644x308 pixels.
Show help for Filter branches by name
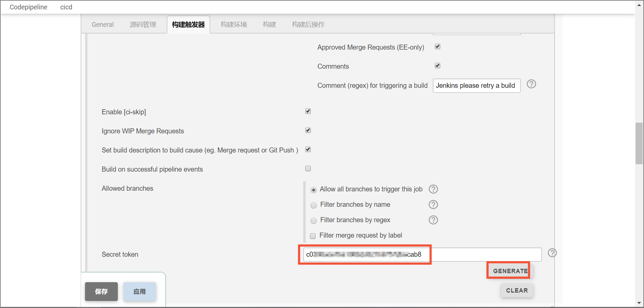pyautogui.click(x=433, y=204)
